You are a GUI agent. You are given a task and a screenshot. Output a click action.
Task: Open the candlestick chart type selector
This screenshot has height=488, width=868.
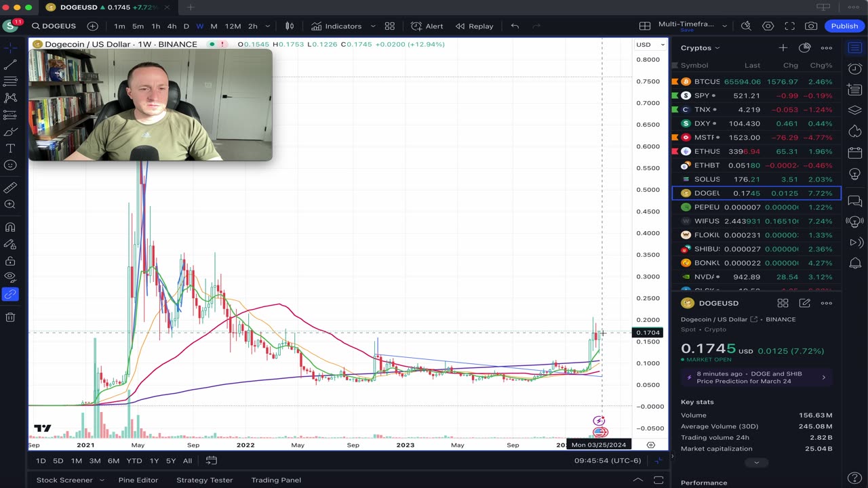tap(290, 26)
